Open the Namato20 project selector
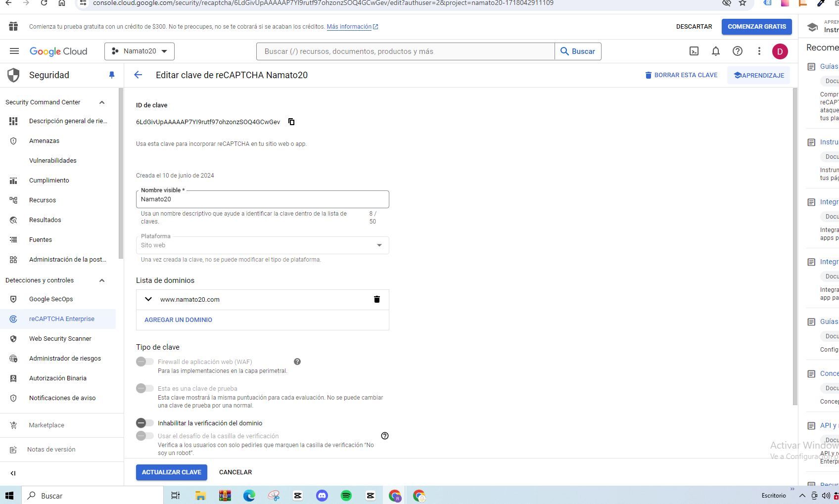This screenshot has height=504, width=839. pyautogui.click(x=140, y=51)
